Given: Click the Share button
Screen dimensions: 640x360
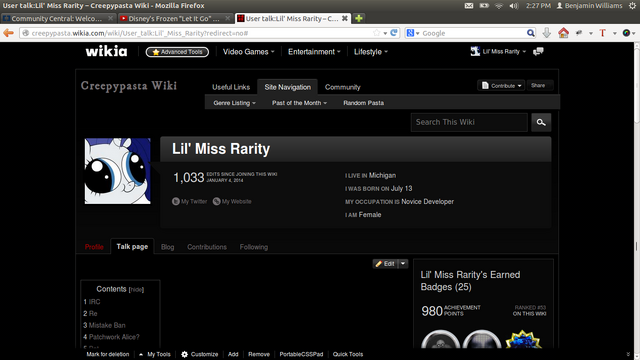Looking at the screenshot, I should pos(539,86).
